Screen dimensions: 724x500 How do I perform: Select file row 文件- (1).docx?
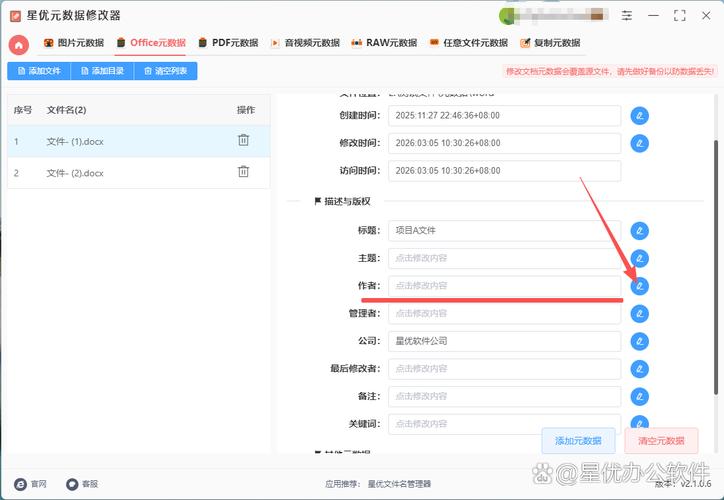coord(139,141)
